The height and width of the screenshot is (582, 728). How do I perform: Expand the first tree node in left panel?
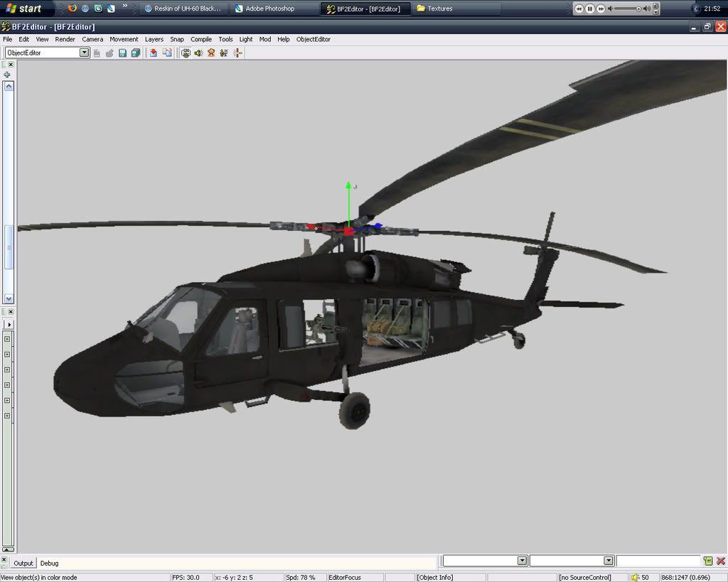pyautogui.click(x=7, y=338)
